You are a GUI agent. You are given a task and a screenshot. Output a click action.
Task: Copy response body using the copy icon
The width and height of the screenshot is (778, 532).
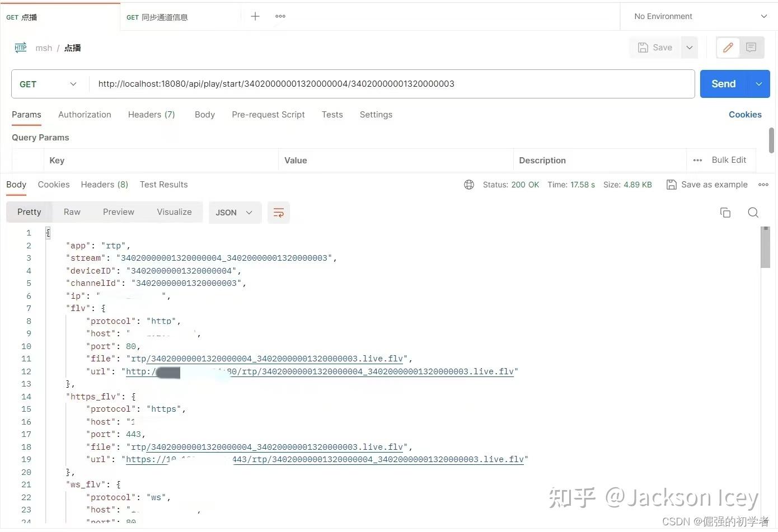click(x=725, y=213)
